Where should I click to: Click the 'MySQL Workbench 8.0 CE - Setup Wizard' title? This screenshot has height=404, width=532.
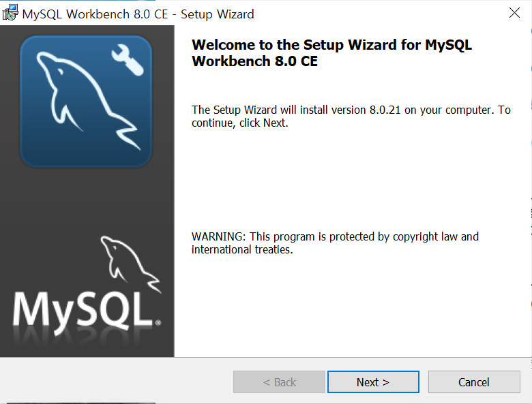(x=138, y=14)
